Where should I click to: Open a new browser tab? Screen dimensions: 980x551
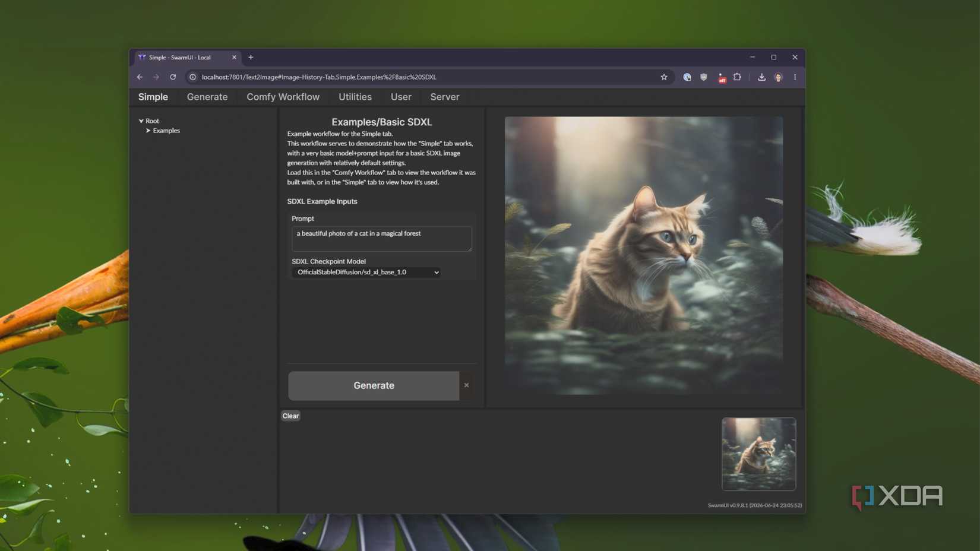tap(251, 58)
